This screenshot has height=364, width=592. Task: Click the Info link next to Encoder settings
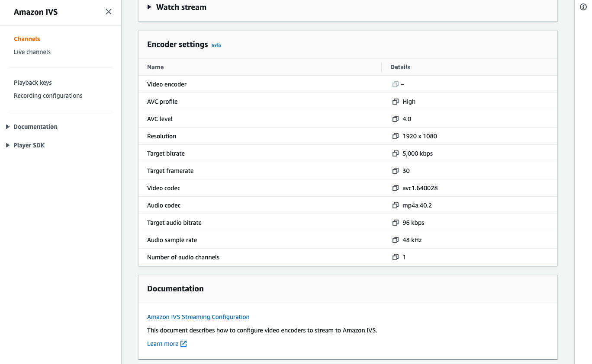click(x=216, y=45)
